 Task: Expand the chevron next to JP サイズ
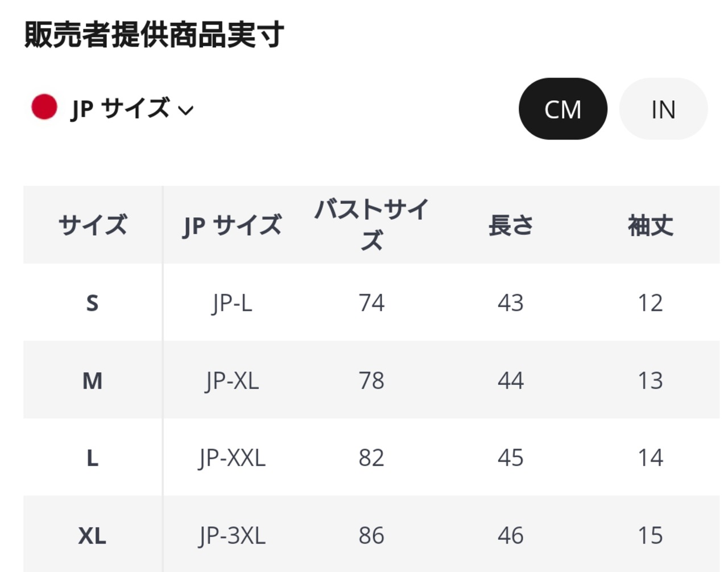186,110
